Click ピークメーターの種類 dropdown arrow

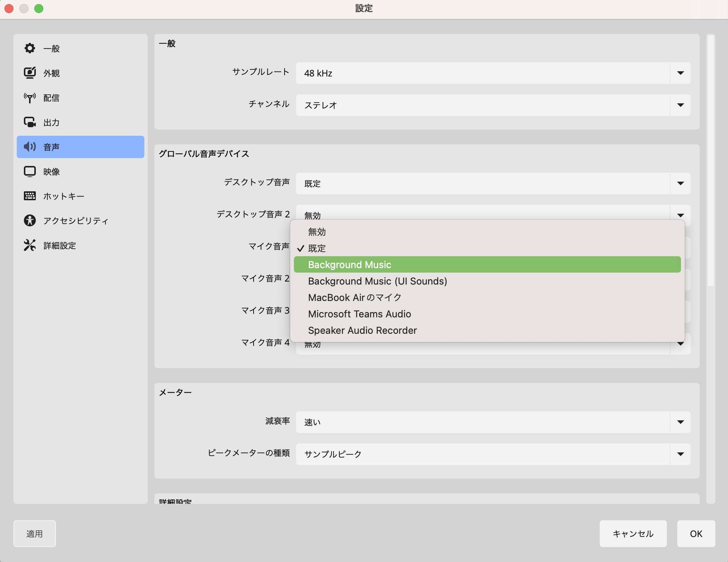click(681, 454)
